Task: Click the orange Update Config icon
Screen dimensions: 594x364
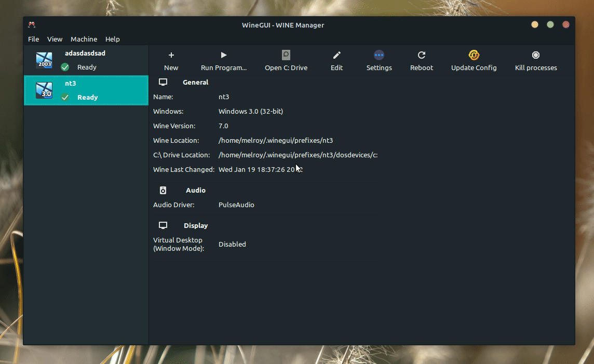Action: point(474,55)
